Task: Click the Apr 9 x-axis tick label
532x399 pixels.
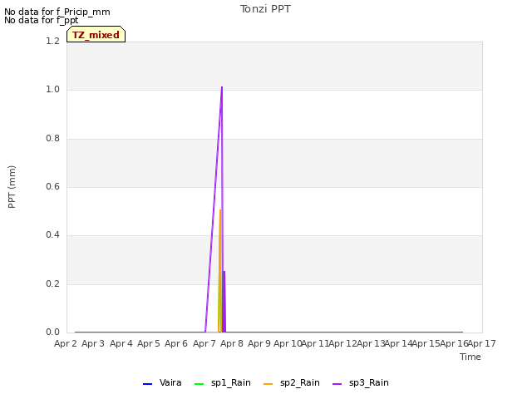Action: 259,343
